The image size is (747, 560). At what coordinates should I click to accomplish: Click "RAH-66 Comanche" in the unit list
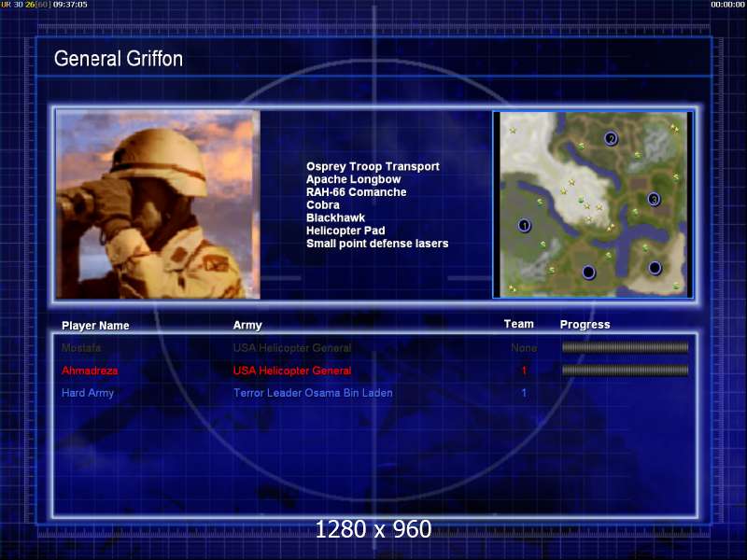[356, 192]
